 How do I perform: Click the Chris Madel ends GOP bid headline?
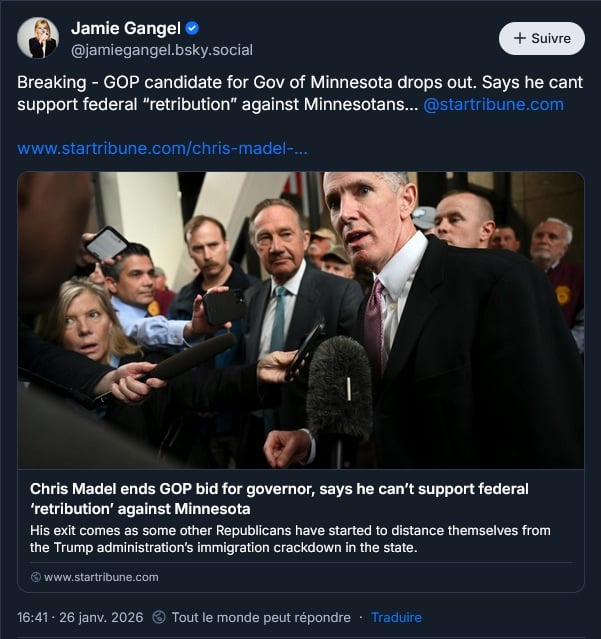pyautogui.click(x=279, y=499)
